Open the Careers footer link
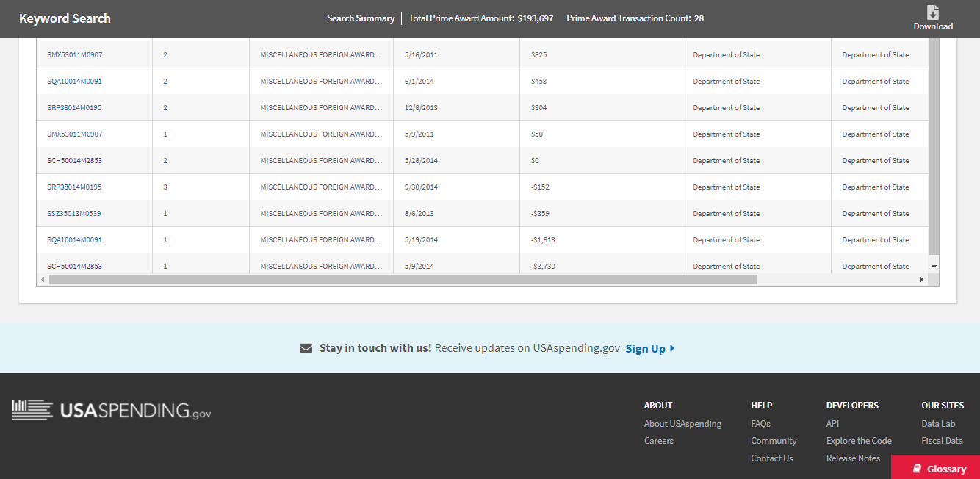Screen dimensions: 980x479 pyautogui.click(x=659, y=441)
